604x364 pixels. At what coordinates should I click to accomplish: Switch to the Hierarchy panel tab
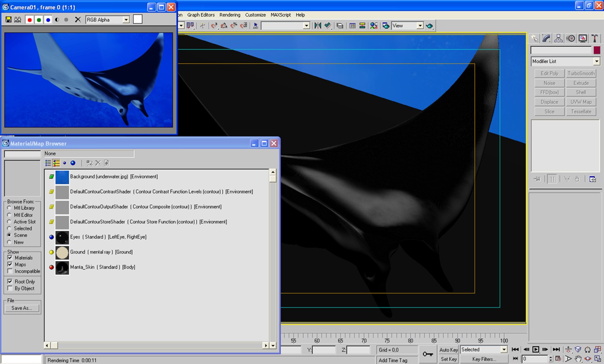click(x=558, y=38)
